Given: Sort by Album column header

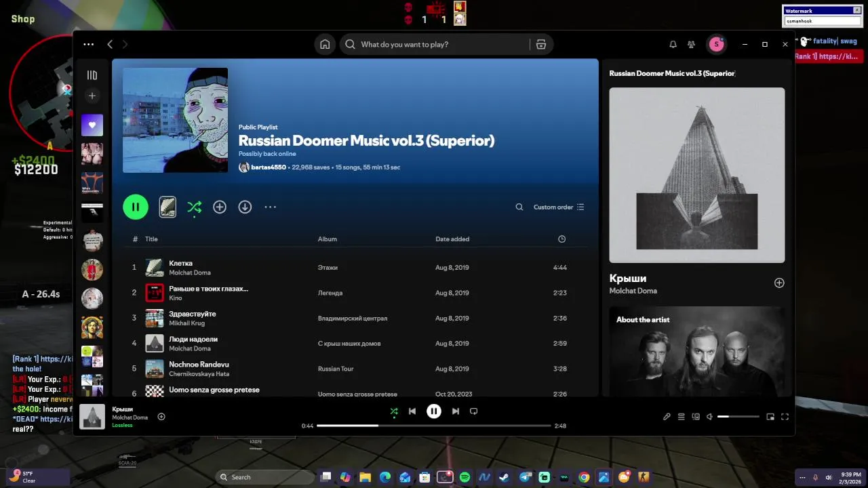Looking at the screenshot, I should 328,239.
